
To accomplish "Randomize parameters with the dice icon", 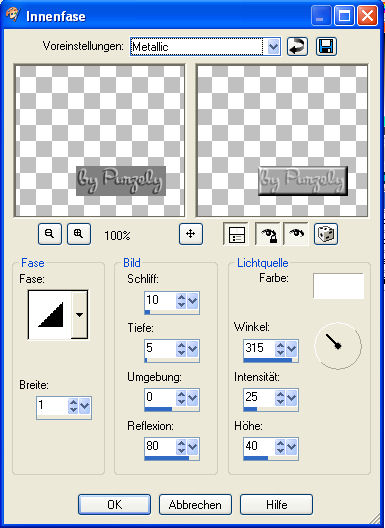I will pyautogui.click(x=326, y=234).
